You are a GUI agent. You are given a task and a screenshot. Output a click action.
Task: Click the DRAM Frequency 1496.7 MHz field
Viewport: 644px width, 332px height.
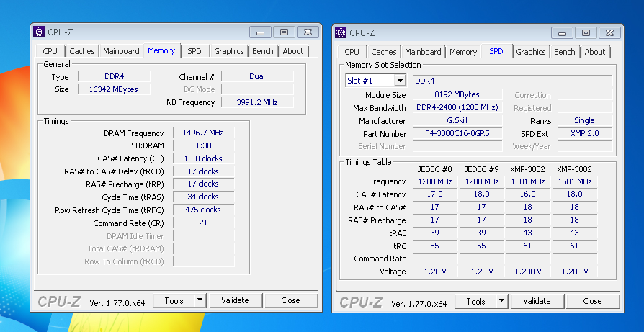click(x=203, y=133)
